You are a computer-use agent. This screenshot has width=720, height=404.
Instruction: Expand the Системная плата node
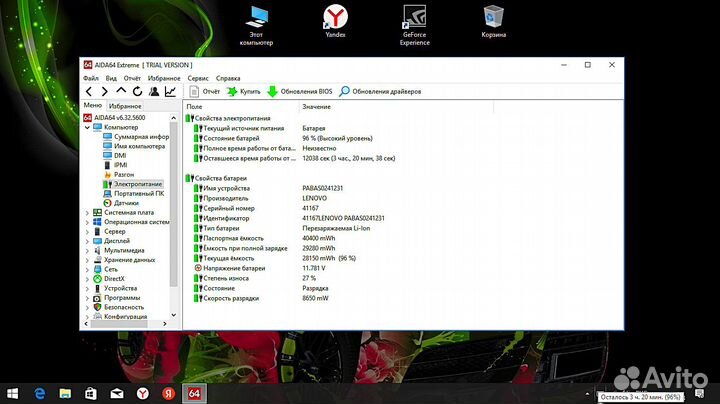point(87,213)
